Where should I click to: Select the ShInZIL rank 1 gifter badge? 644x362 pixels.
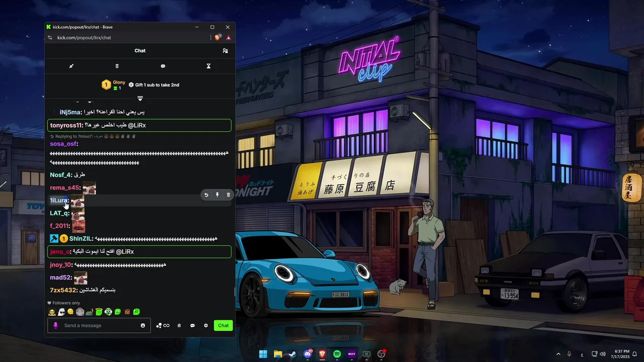tap(64, 239)
